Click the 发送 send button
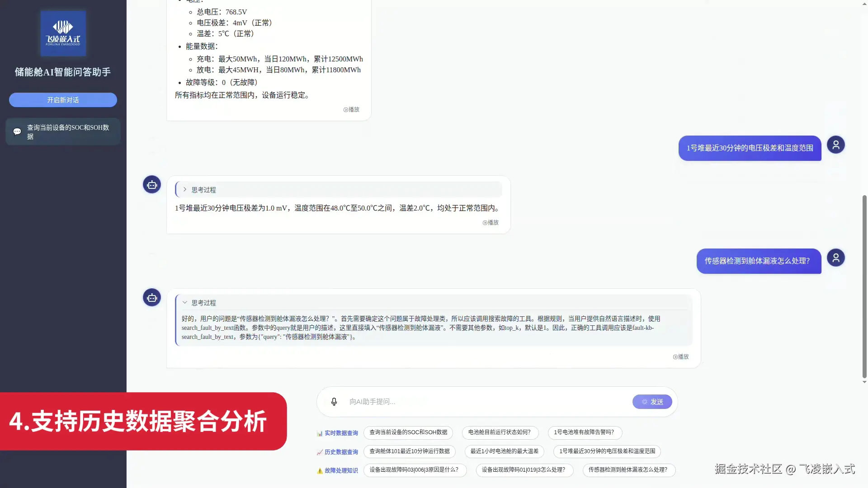The height and width of the screenshot is (488, 868). (x=652, y=402)
